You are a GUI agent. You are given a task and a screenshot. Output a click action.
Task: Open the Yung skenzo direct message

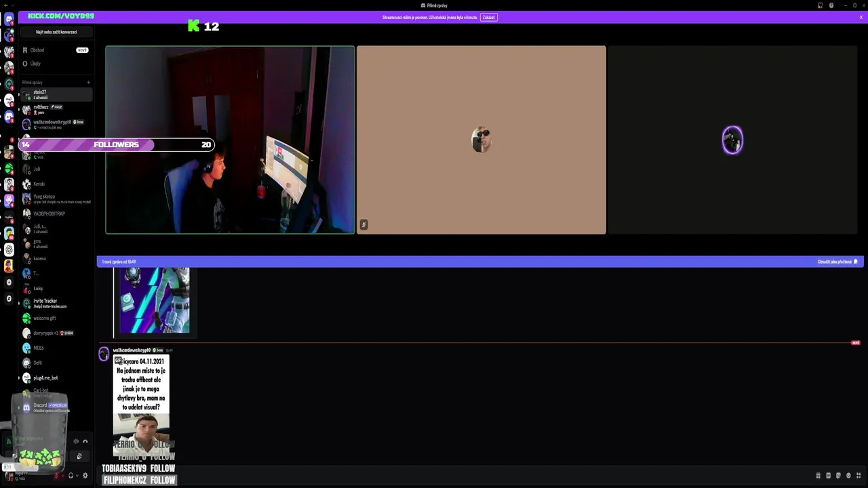pyautogui.click(x=57, y=199)
